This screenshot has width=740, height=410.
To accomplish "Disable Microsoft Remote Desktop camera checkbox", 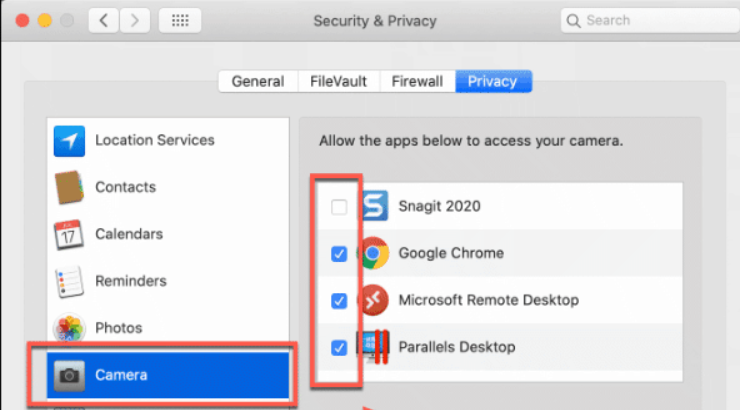I will pos(339,300).
